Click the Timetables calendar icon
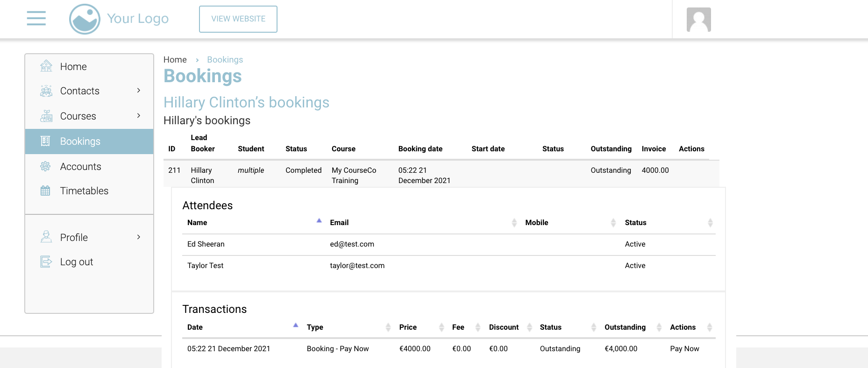The height and width of the screenshot is (368, 868). click(x=45, y=191)
